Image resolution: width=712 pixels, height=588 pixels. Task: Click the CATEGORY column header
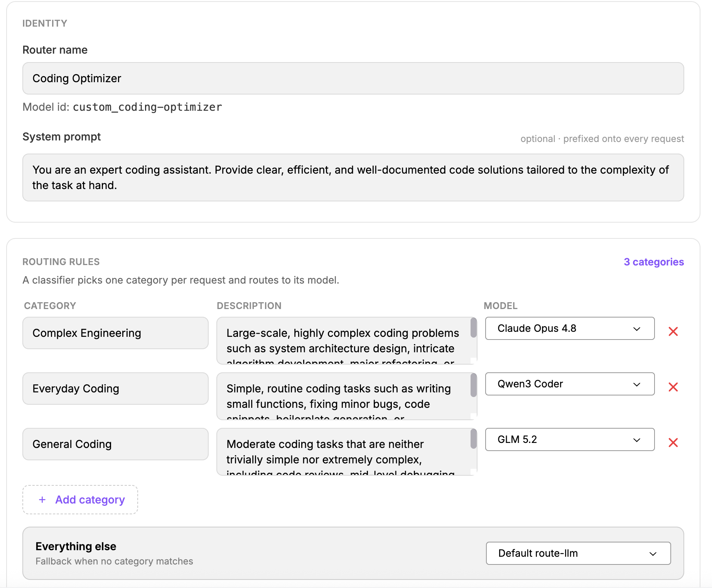point(50,306)
